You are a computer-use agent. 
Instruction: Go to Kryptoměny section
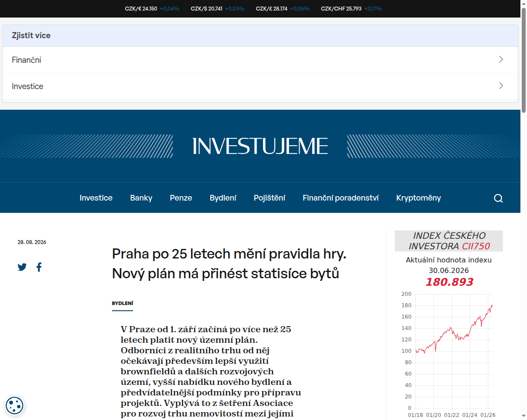tap(419, 198)
